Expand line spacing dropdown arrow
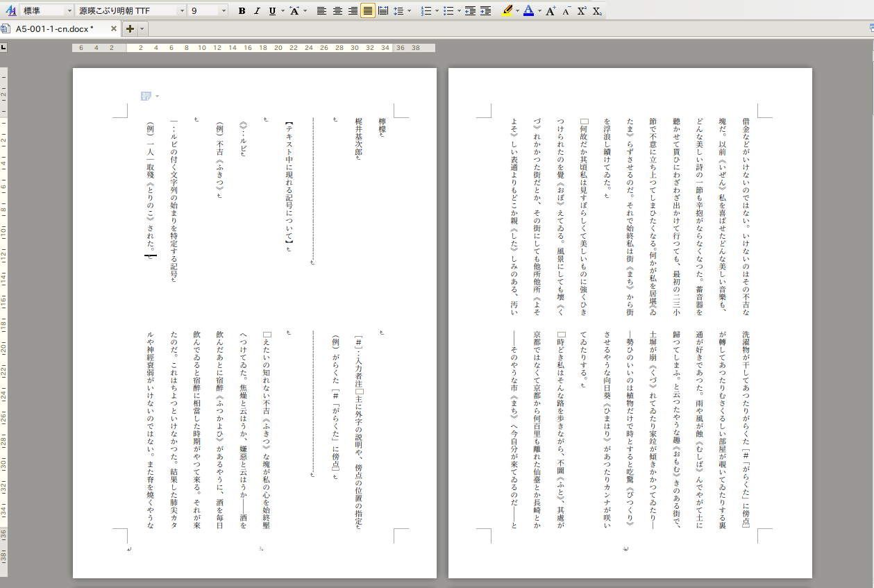The height and width of the screenshot is (588, 874). (410, 11)
